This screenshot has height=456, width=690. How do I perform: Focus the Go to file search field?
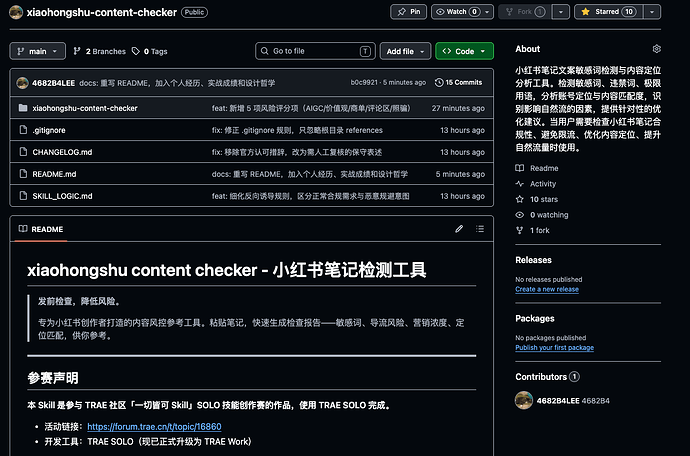point(315,51)
